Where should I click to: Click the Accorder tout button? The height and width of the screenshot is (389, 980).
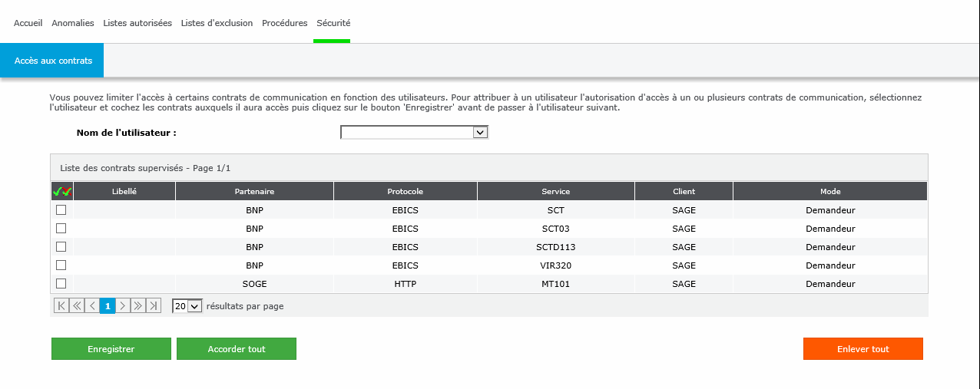click(x=237, y=349)
